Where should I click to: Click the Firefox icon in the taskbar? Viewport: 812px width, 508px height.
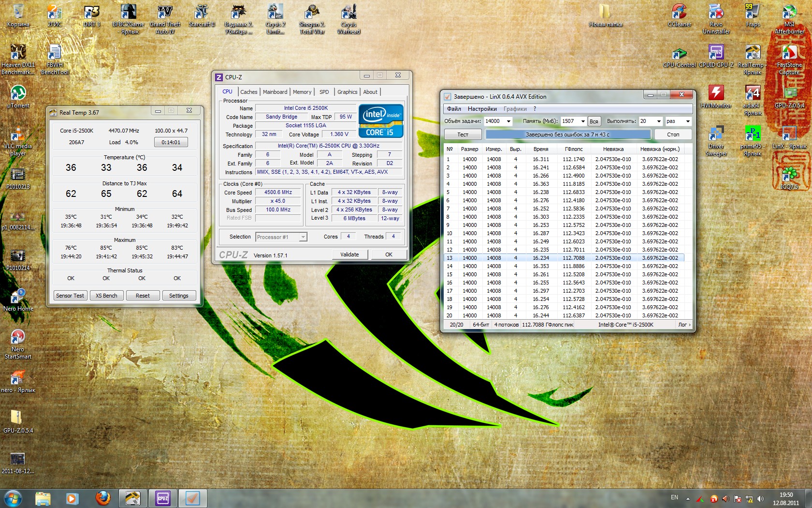click(x=102, y=498)
